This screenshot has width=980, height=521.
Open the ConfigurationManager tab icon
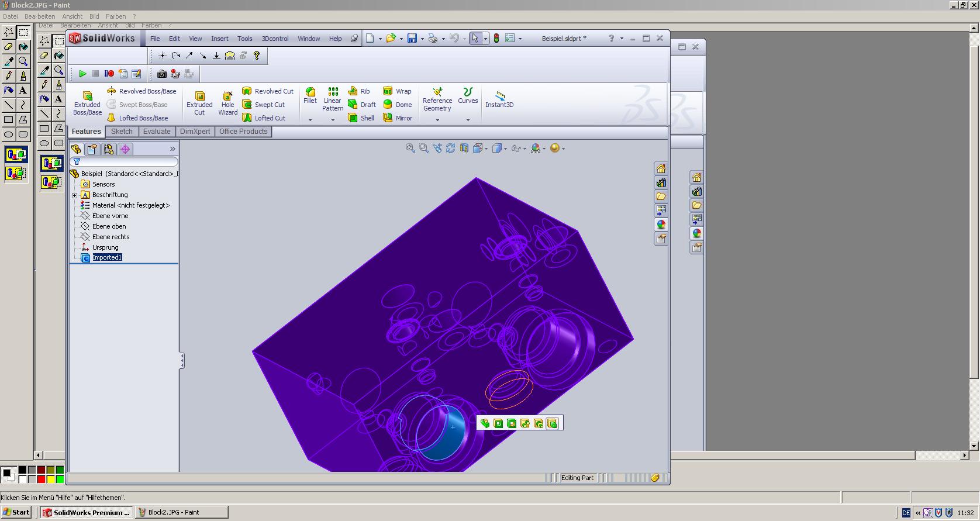[109, 149]
